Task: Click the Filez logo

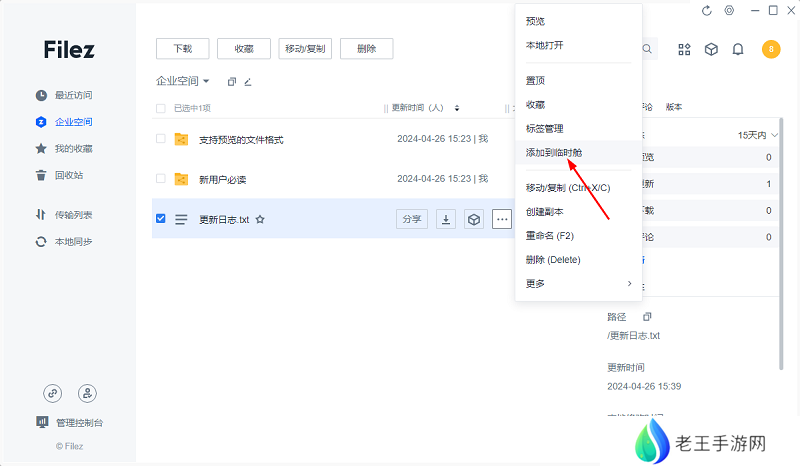Action: point(69,50)
